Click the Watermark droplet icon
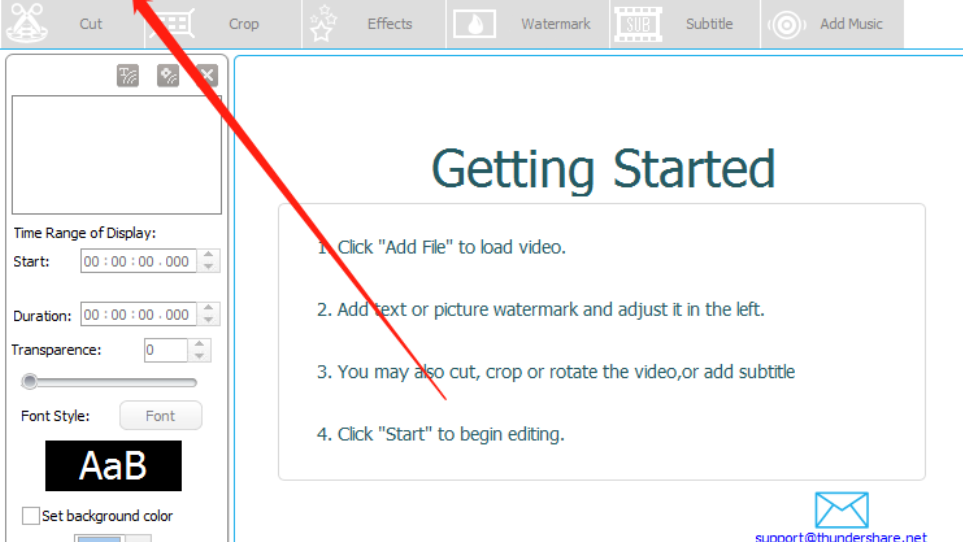This screenshot has height=542, width=963. [475, 24]
